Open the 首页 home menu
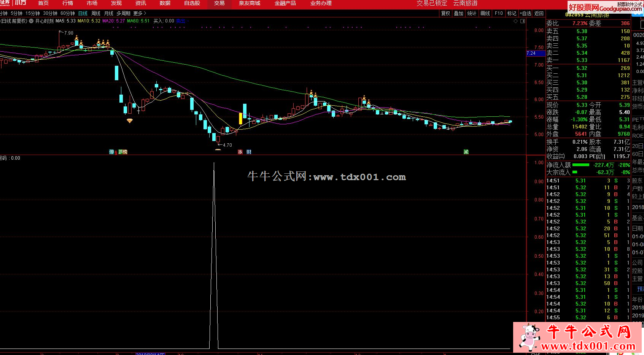The image size is (644, 355). tap(43, 3)
